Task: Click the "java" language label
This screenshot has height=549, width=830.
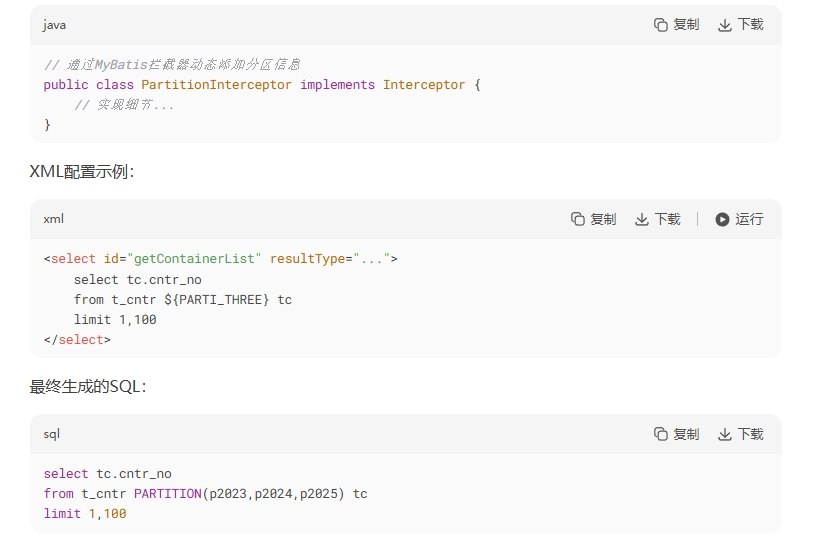Action: pos(55,25)
